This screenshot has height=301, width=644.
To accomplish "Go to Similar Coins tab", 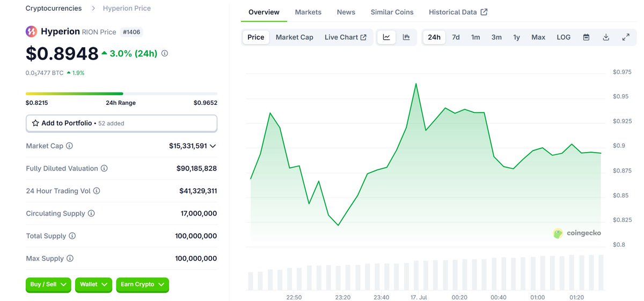I will coord(392,12).
